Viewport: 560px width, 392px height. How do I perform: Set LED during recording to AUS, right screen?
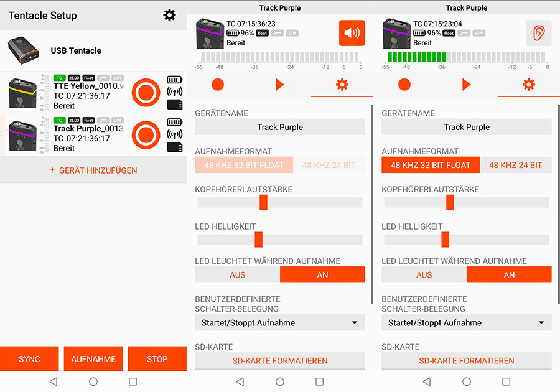click(424, 274)
